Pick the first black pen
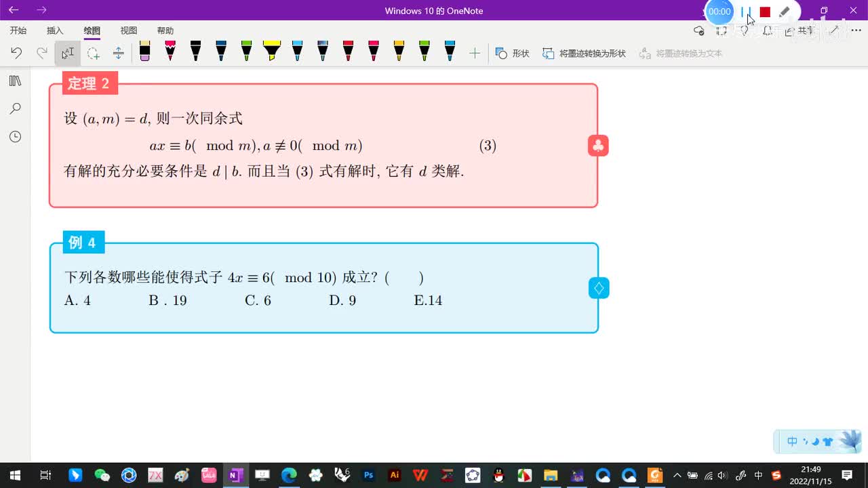Image resolution: width=868 pixels, height=488 pixels. point(195,51)
